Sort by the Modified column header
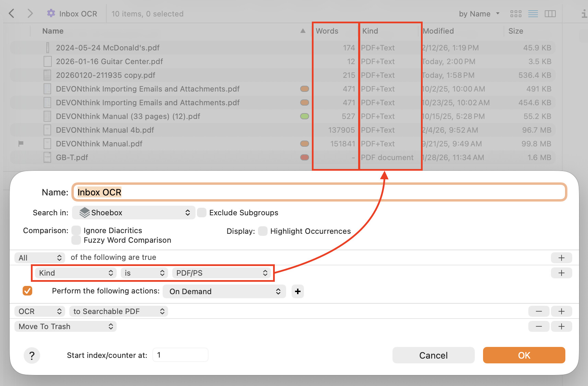 click(438, 31)
